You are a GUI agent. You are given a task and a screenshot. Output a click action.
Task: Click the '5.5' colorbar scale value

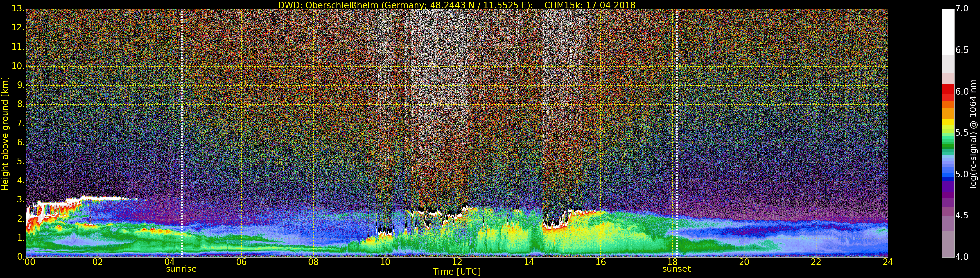click(962, 133)
